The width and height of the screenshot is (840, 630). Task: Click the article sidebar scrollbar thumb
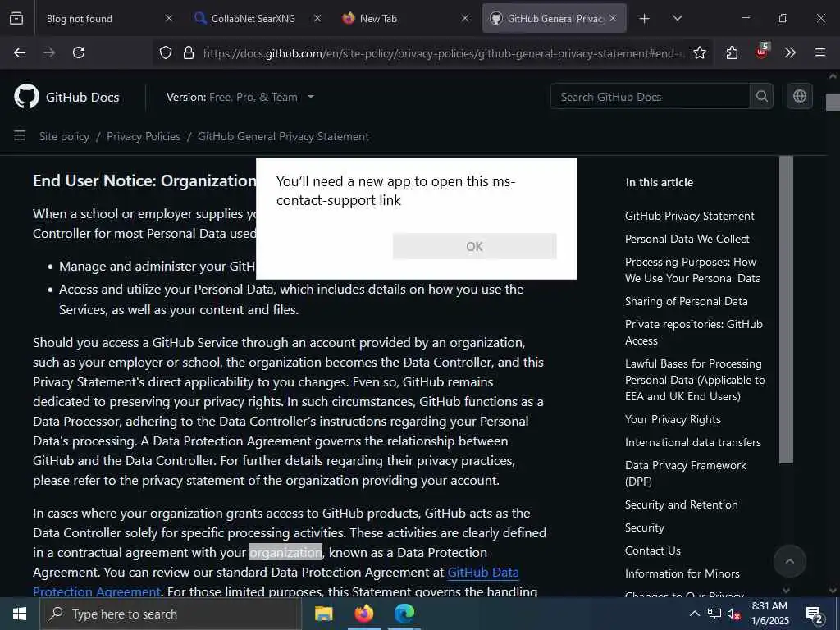click(786, 309)
